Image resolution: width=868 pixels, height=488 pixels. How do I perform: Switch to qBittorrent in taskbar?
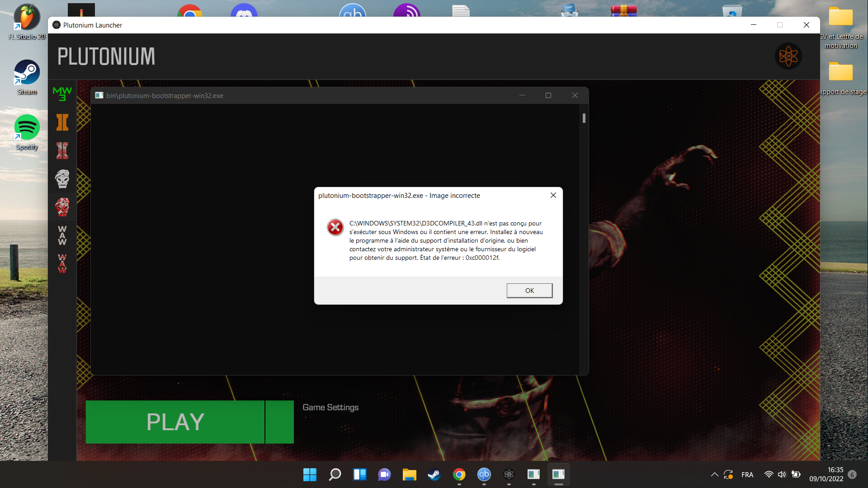(484, 474)
